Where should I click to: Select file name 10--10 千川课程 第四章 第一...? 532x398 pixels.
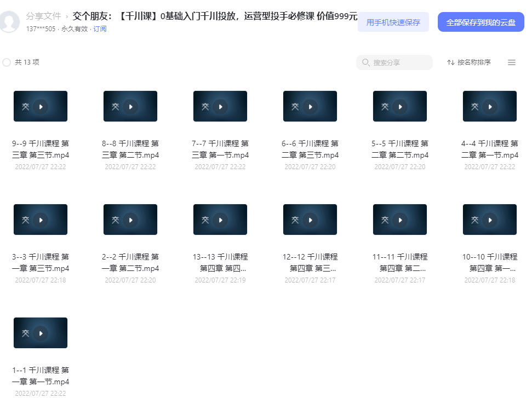[x=490, y=262]
